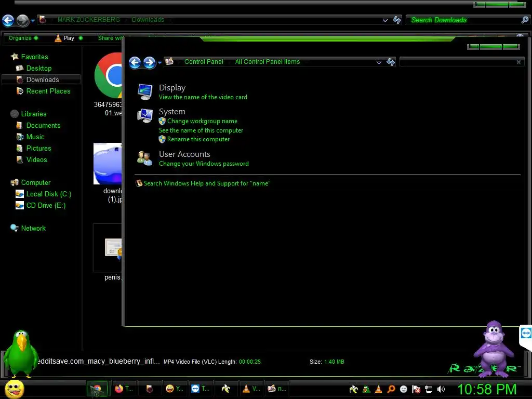The height and width of the screenshot is (399, 532).
Task: Select Favorites in navigation pane
Action: (34, 57)
